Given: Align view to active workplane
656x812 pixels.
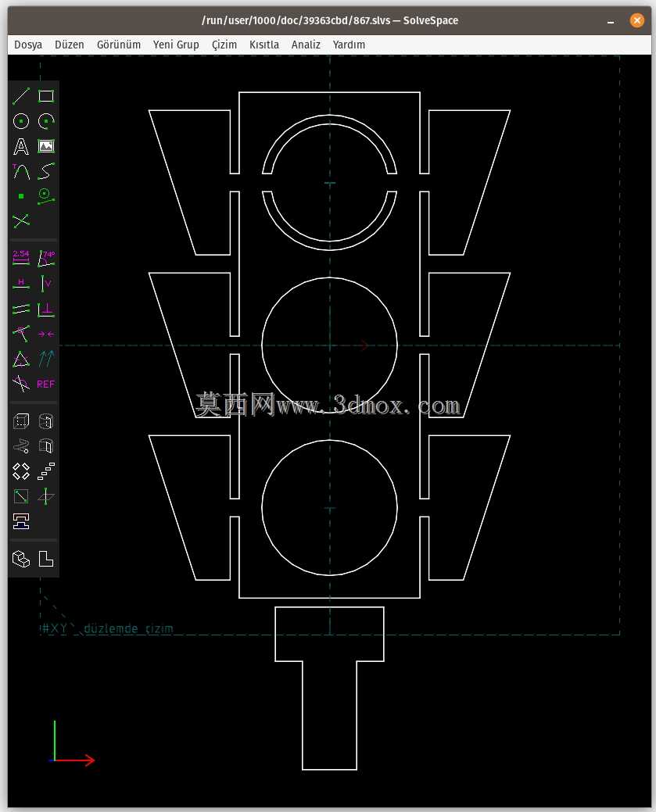Looking at the screenshot, I should pyautogui.click(x=46, y=559).
